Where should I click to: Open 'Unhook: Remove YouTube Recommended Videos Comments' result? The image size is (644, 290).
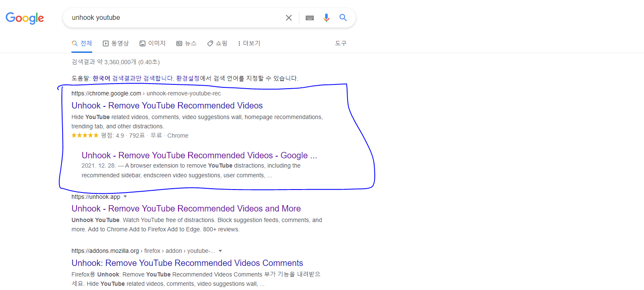click(187, 263)
